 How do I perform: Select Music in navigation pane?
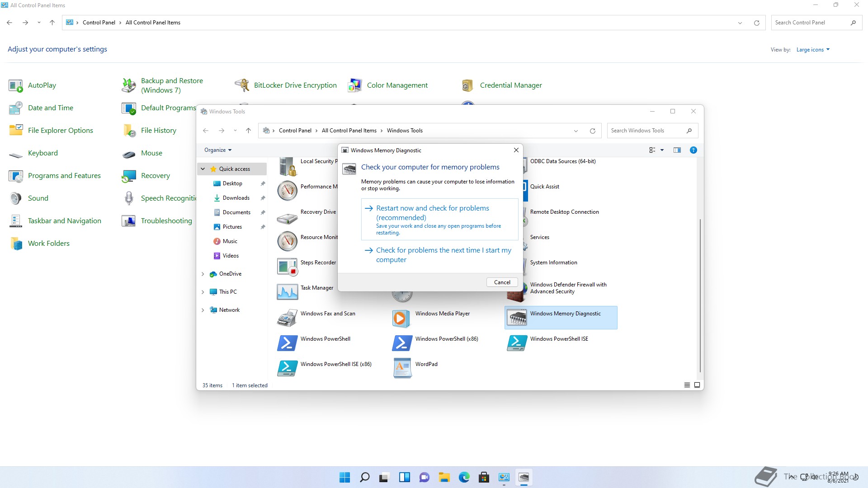230,241
